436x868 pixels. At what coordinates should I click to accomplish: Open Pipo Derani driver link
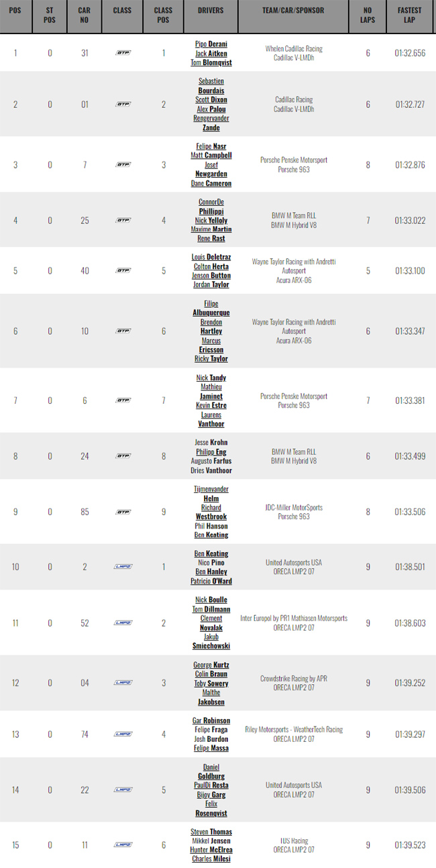(x=211, y=44)
